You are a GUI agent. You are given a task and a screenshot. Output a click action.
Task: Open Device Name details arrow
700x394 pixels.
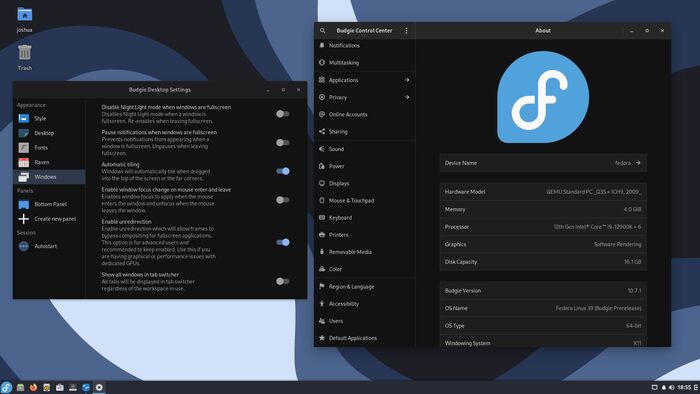(x=638, y=163)
